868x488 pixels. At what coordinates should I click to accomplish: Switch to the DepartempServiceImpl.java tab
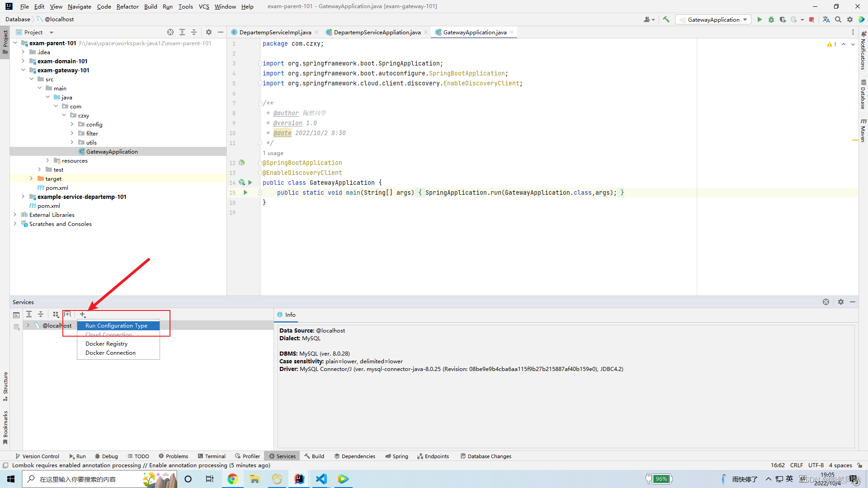[274, 32]
